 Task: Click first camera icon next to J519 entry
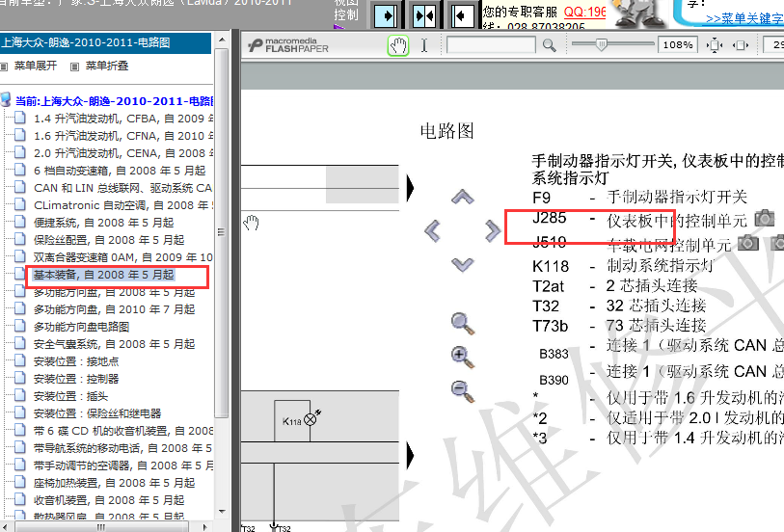748,242
